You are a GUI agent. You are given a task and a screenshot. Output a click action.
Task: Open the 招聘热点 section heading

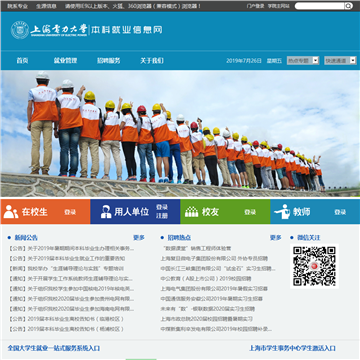point(179,238)
